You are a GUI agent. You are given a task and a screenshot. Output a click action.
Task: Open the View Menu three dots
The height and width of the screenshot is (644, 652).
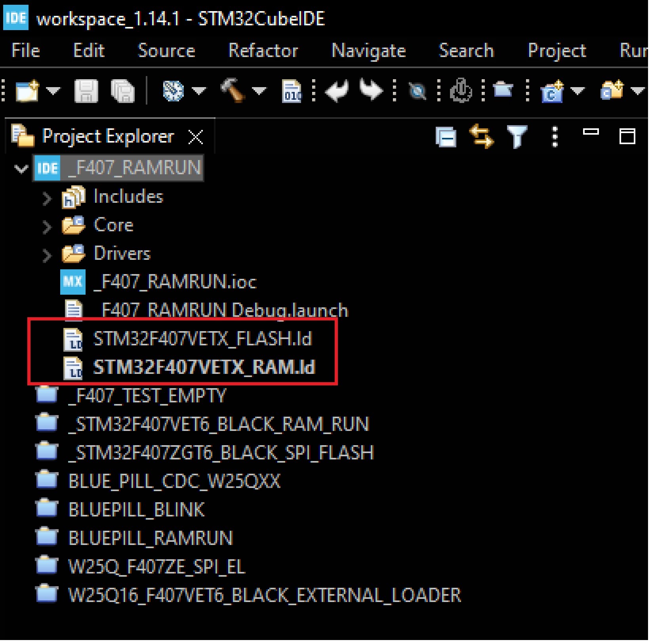pos(555,137)
